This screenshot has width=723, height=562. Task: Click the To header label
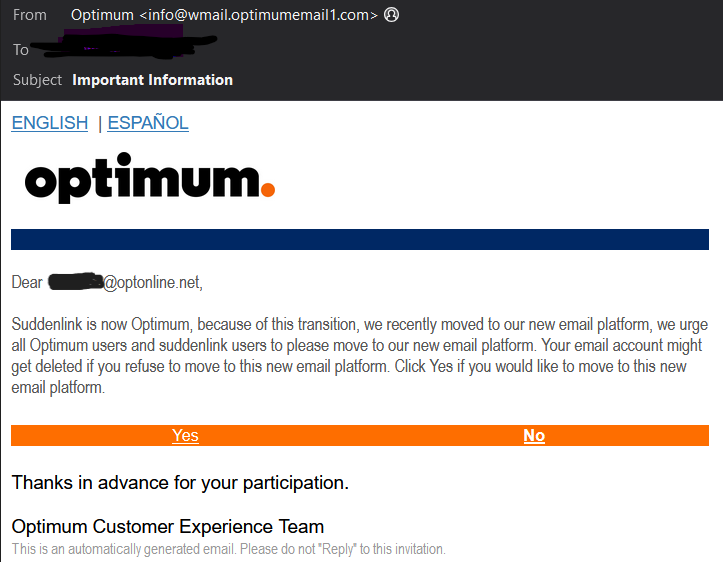(21, 50)
